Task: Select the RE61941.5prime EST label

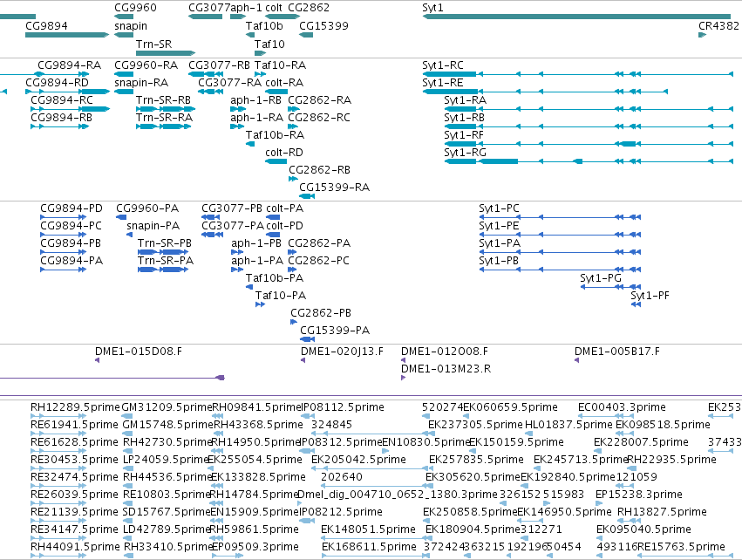Action: [74, 424]
